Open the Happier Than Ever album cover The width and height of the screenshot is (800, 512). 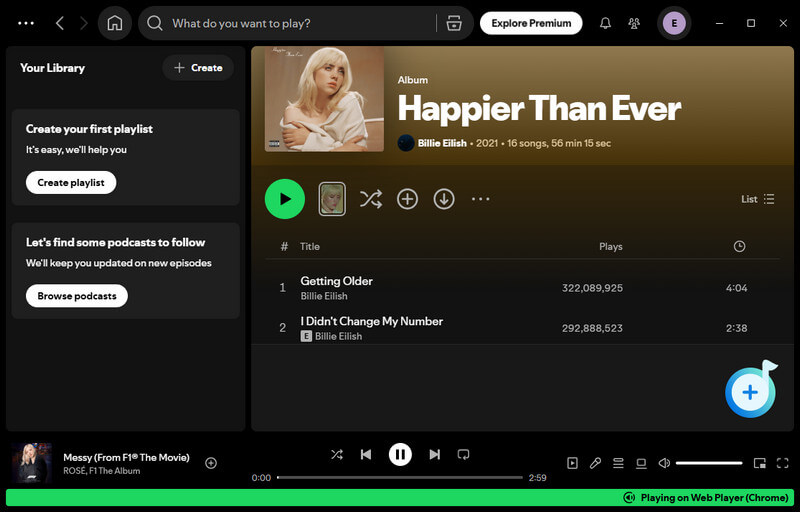coord(324,99)
